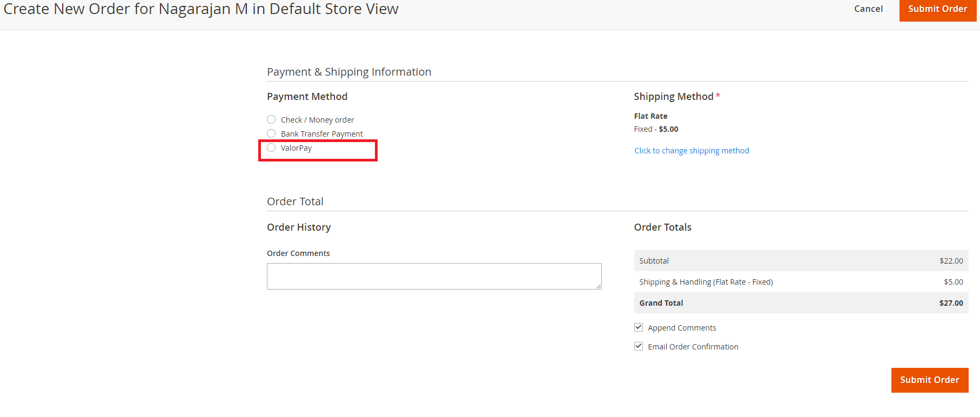The width and height of the screenshot is (980, 417).
Task: Choose the Bank Transfer Payment radio option
Action: (271, 133)
